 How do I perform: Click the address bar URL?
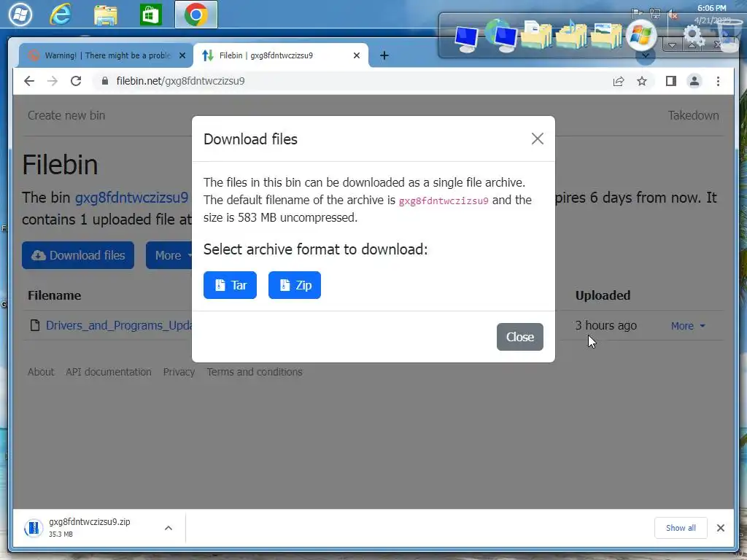tap(181, 81)
